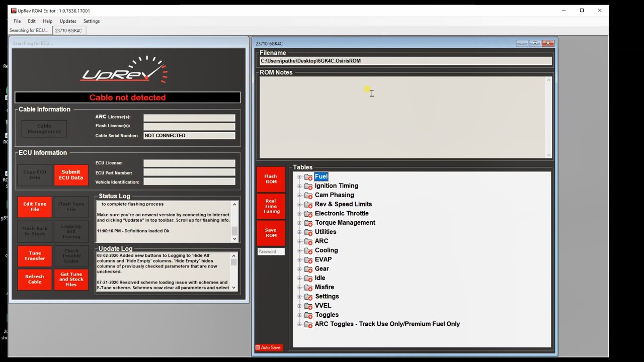Select the EVAP tree label

tap(324, 259)
